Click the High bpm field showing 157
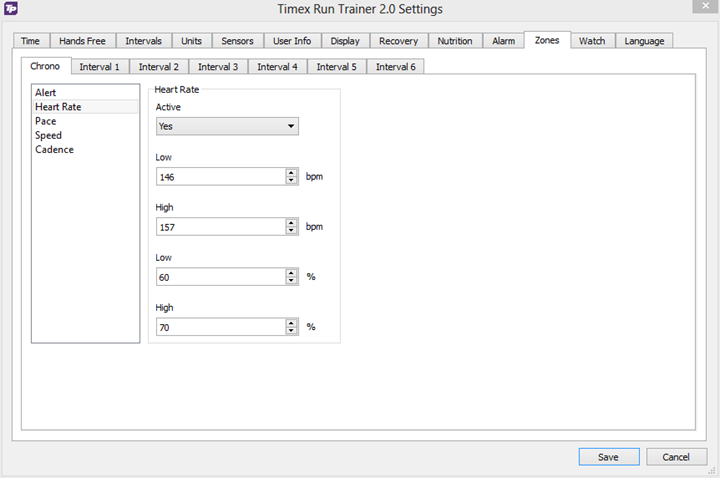This screenshot has height=478, width=720. pyautogui.click(x=221, y=227)
